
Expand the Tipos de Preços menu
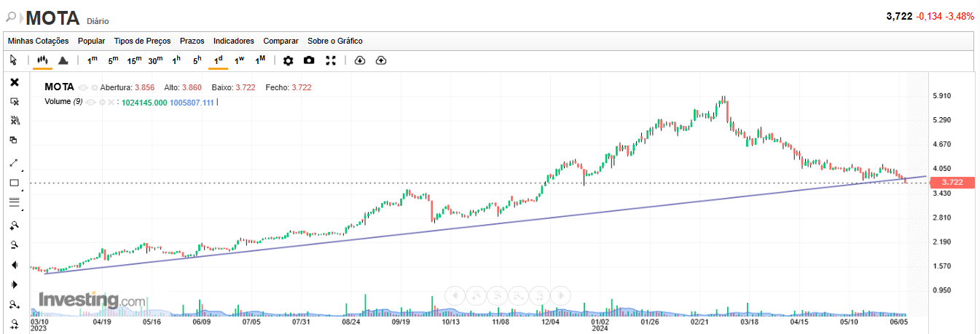[x=142, y=41]
